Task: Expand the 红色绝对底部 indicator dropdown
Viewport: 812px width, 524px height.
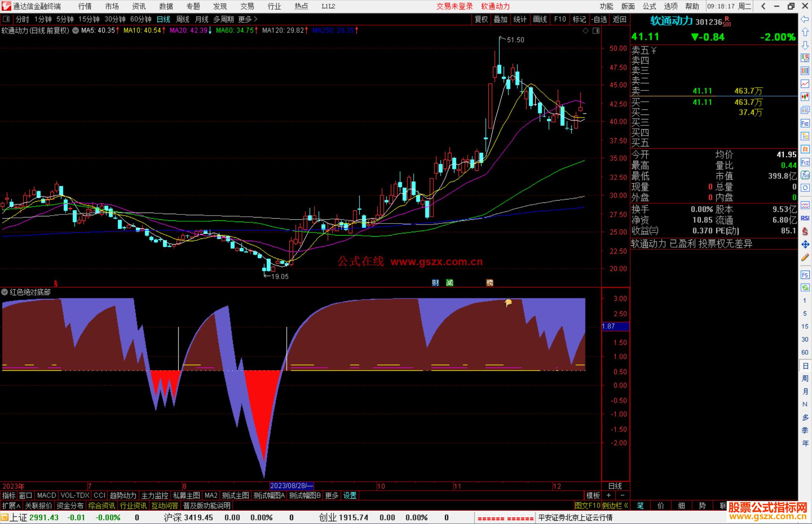Action: pos(5,292)
